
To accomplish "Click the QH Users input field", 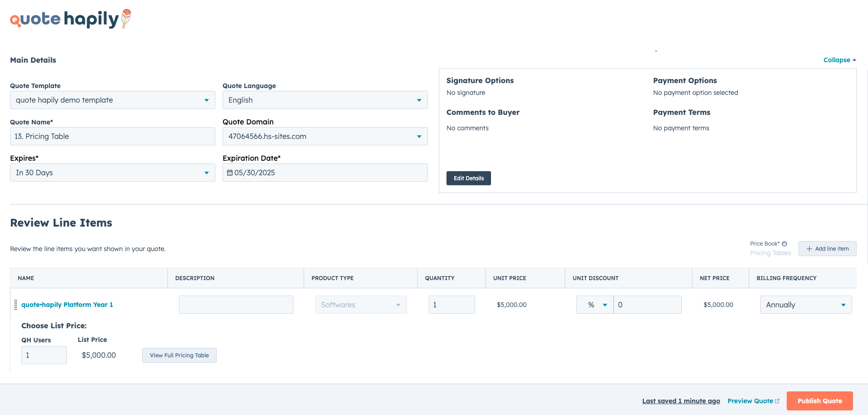I will point(44,355).
